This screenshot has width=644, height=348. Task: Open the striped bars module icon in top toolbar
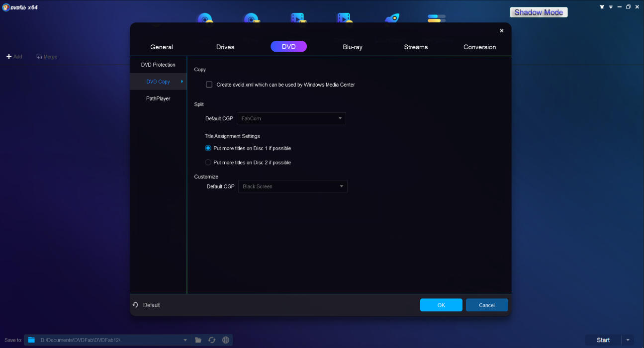436,18
